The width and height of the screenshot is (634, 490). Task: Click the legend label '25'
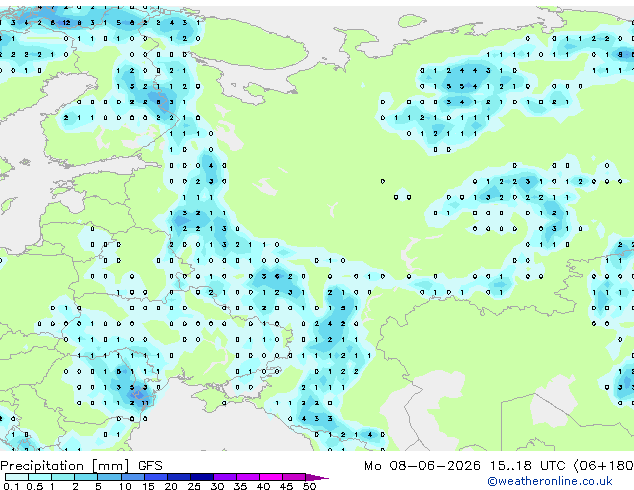point(194,486)
